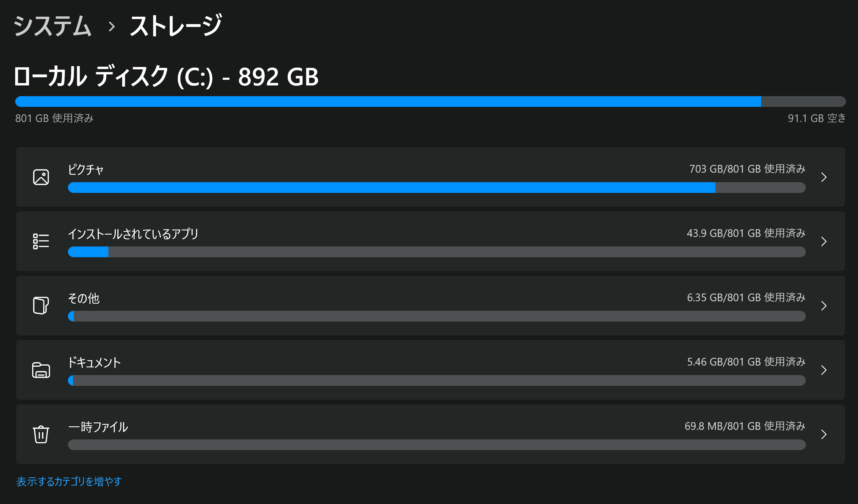Go back to システム in breadcrumb

pos(53,26)
